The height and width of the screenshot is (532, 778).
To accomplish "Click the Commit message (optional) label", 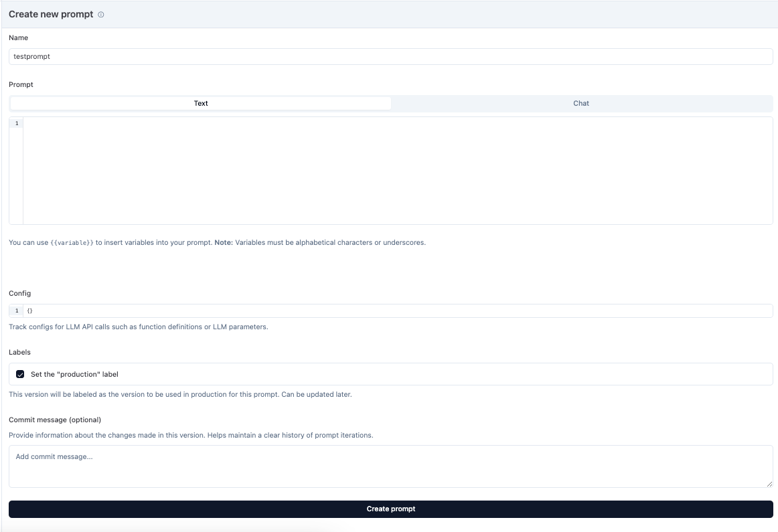I will [x=54, y=420].
